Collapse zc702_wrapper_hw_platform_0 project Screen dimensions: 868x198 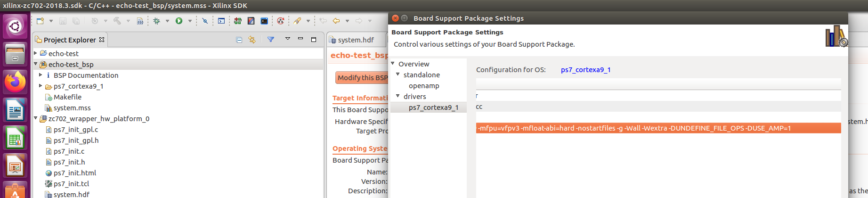click(x=36, y=118)
